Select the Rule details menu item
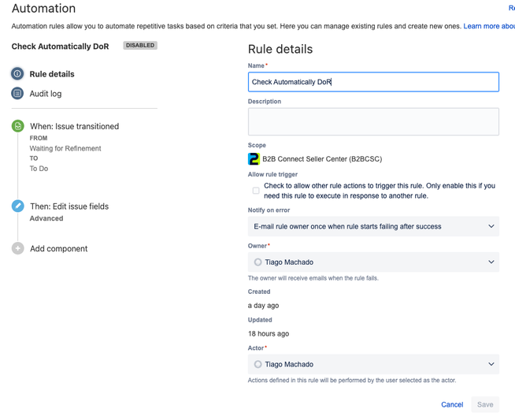The width and height of the screenshot is (515, 420). pos(52,74)
